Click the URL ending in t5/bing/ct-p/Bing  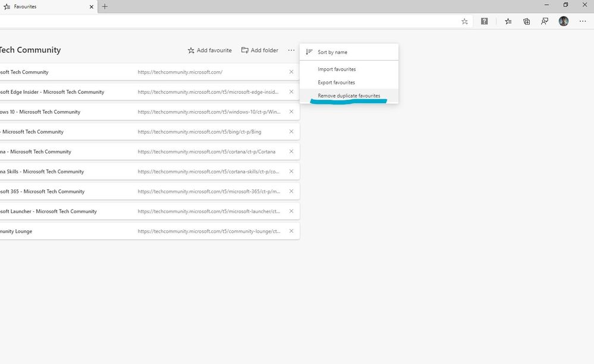point(199,132)
